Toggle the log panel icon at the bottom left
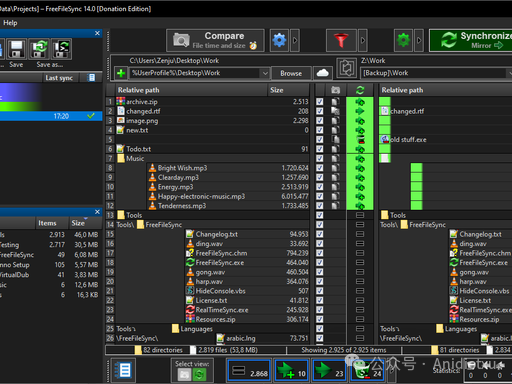The image size is (512, 384). tap(123, 370)
